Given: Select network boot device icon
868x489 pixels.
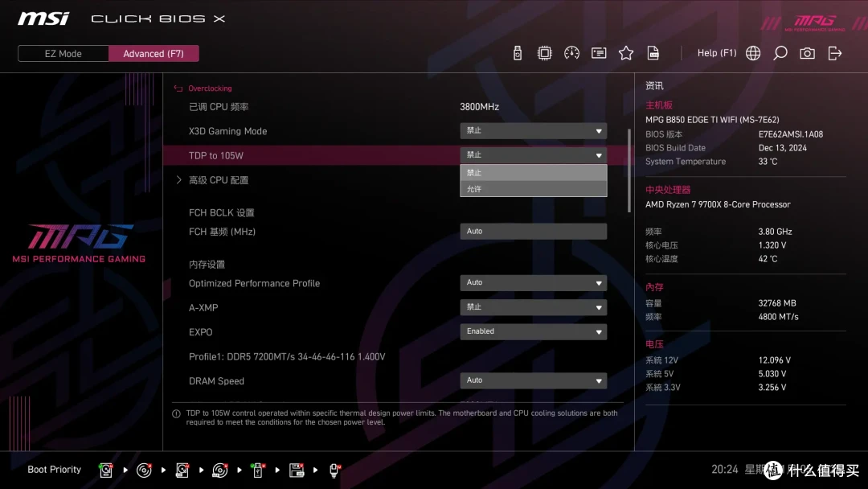Looking at the screenshot, I should [334, 471].
